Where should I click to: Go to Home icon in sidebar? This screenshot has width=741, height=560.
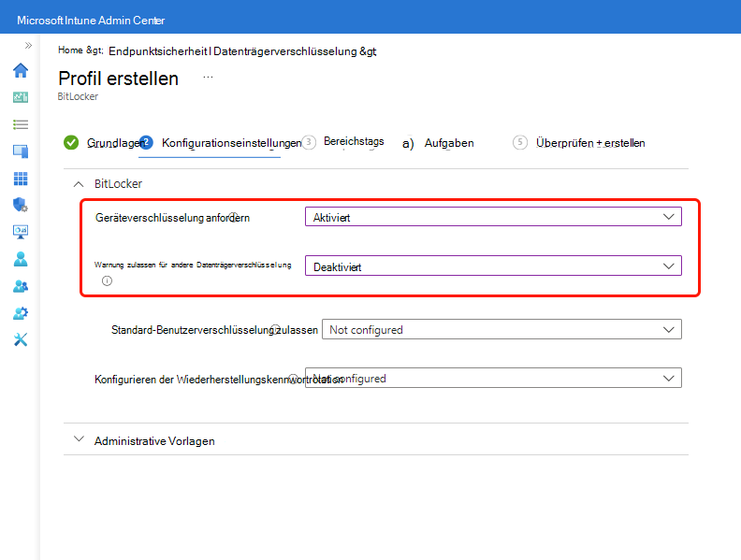click(21, 70)
